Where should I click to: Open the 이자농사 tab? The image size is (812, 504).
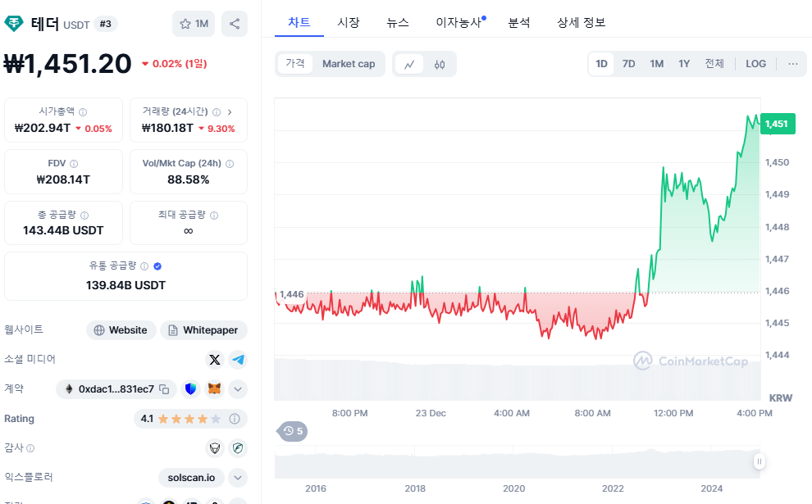click(460, 23)
